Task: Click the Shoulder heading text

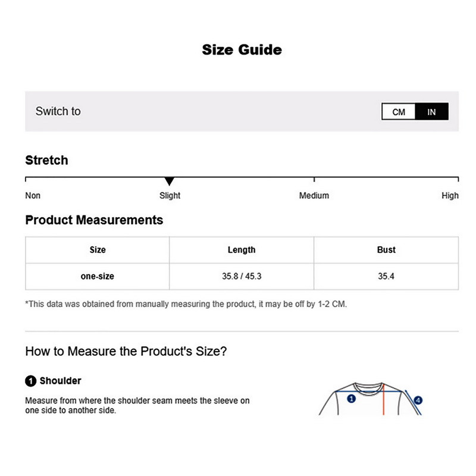Action: pyautogui.click(x=60, y=381)
